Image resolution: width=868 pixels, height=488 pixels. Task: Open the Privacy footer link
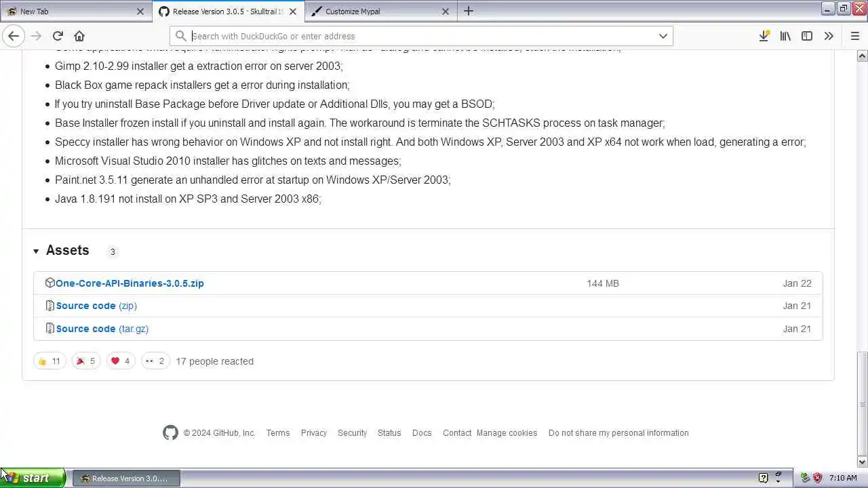[x=314, y=433]
